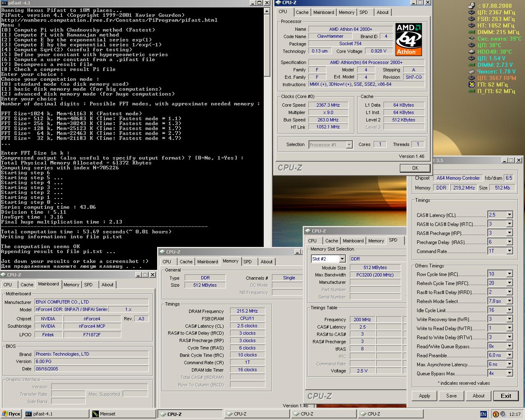This screenshot has height=420, width=525.
Task: Switch to Mainboard tab in top CPU-Z window
Action: (324, 12)
